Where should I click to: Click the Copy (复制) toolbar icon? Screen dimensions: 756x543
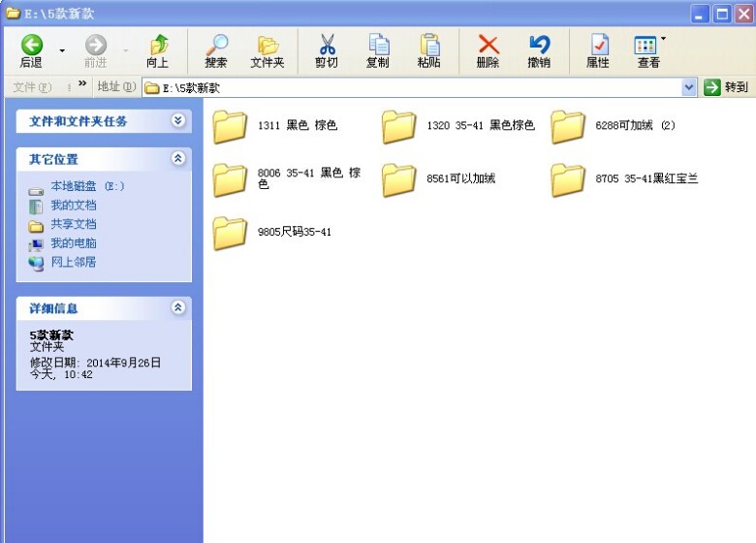click(378, 45)
